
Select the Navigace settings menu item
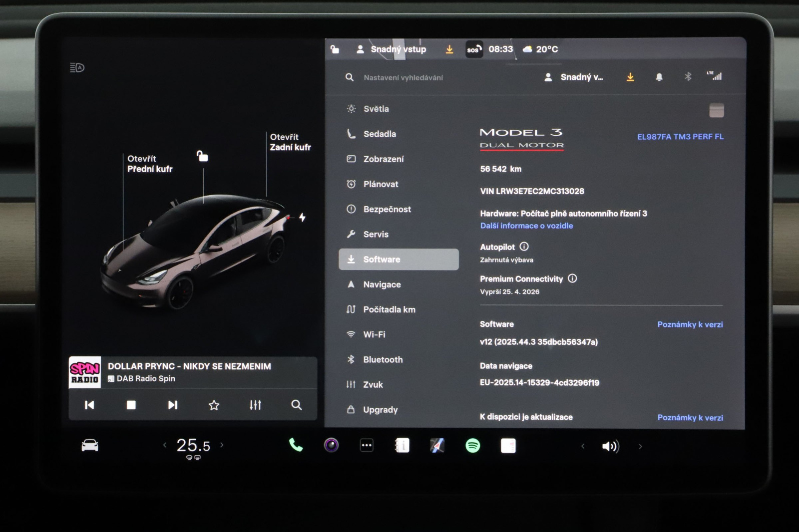tap(382, 284)
